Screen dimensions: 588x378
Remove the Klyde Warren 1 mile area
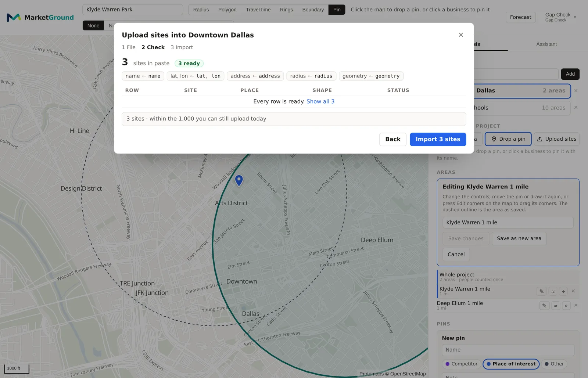pyautogui.click(x=573, y=291)
